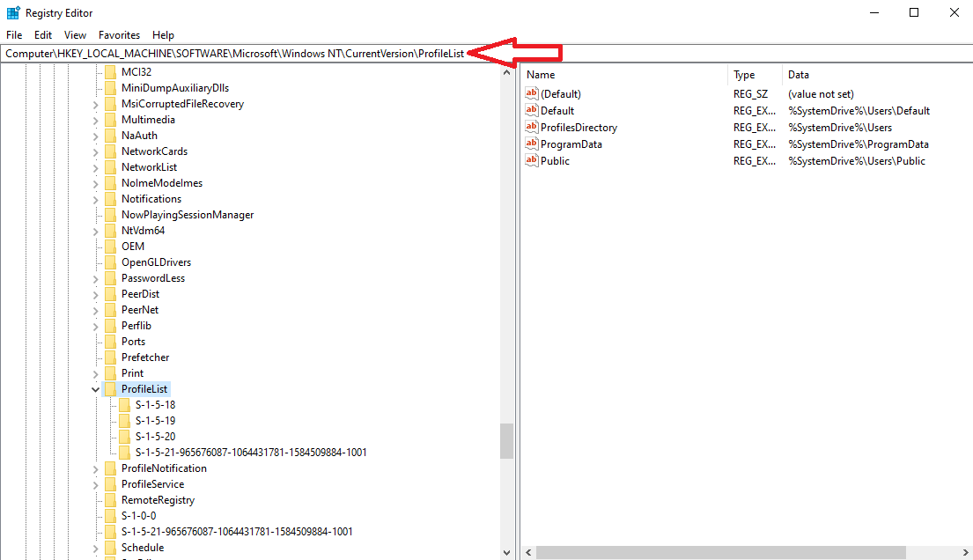Click the NetworkList folder icon
The width and height of the screenshot is (973, 560).
point(110,167)
